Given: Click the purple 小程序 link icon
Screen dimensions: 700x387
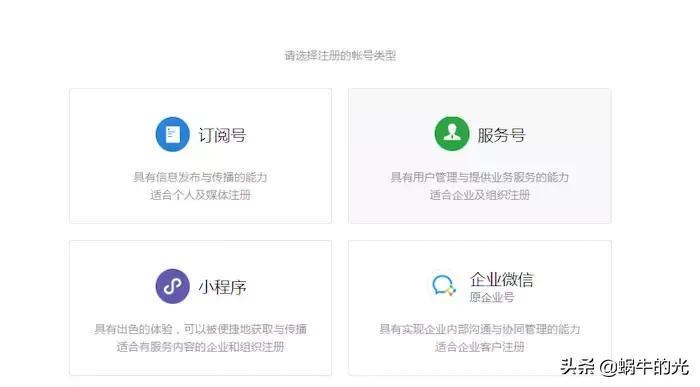Looking at the screenshot, I should pos(173,286).
